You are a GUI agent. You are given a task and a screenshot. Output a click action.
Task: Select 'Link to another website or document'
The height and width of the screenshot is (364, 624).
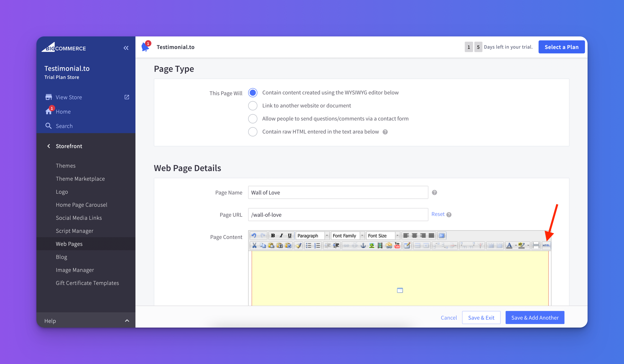click(x=253, y=105)
